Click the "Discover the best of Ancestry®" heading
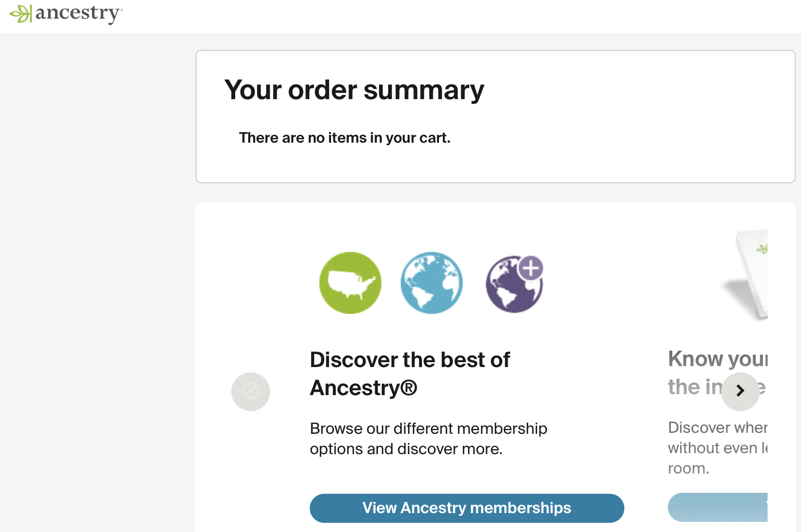801x532 pixels. [410, 373]
